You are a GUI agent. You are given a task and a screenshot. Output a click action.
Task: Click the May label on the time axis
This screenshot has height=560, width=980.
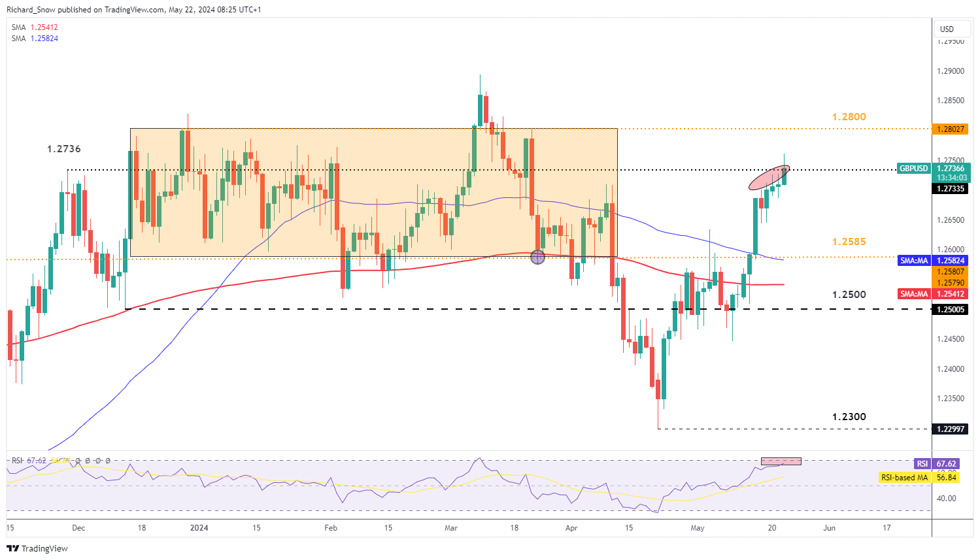tap(698, 528)
